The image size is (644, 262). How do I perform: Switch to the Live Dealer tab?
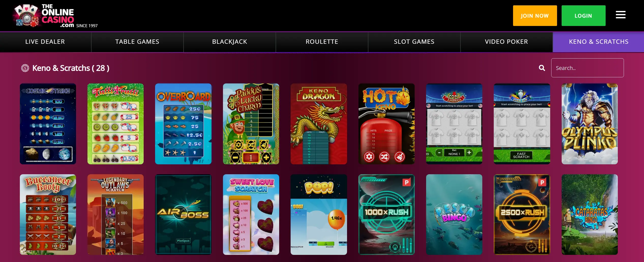pyautogui.click(x=45, y=42)
